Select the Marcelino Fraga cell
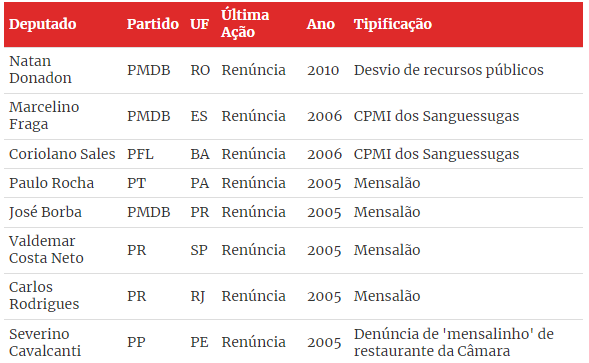 coord(44,116)
